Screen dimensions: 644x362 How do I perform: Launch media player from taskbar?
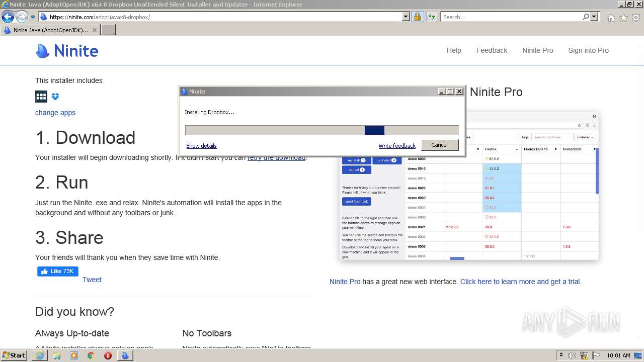click(74, 355)
